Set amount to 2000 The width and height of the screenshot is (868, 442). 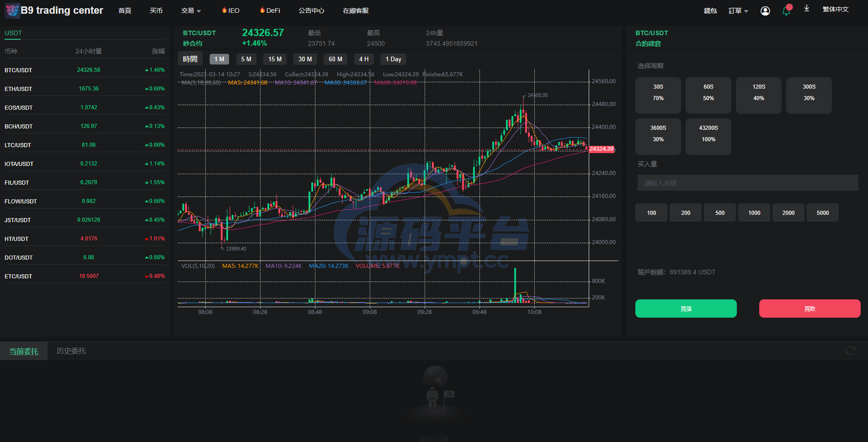pyautogui.click(x=788, y=213)
